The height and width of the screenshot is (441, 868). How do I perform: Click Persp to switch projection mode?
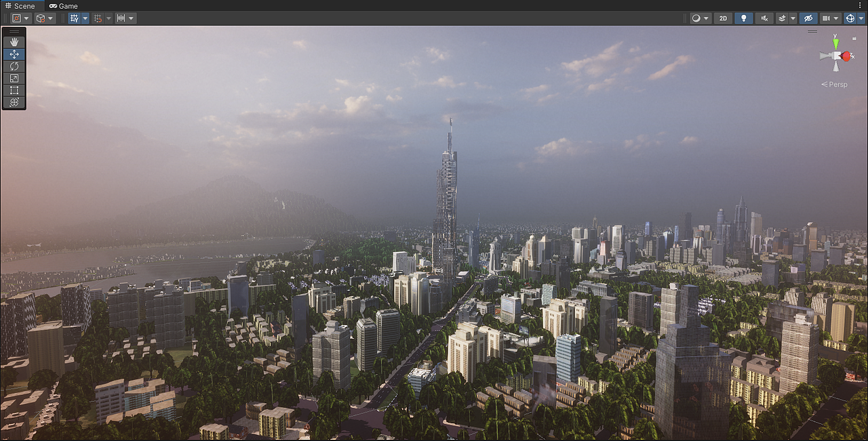tap(836, 84)
